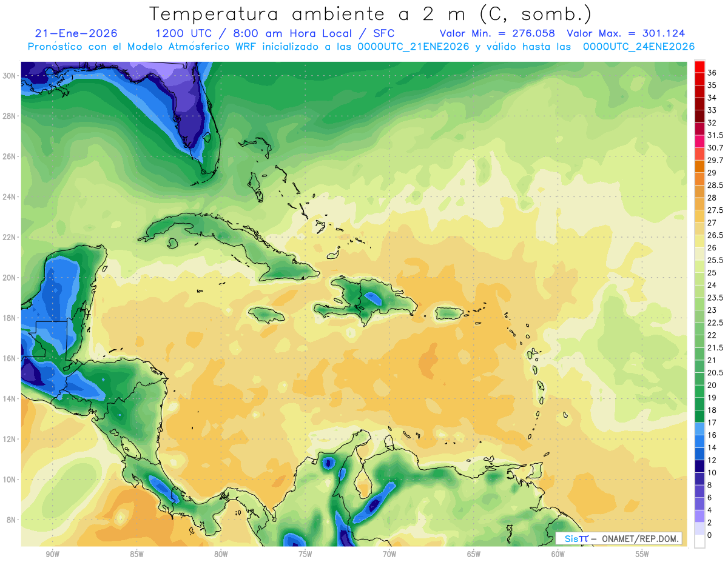This screenshot has width=728, height=562.
Task: Click the legend value 30.7
Action: (x=715, y=148)
